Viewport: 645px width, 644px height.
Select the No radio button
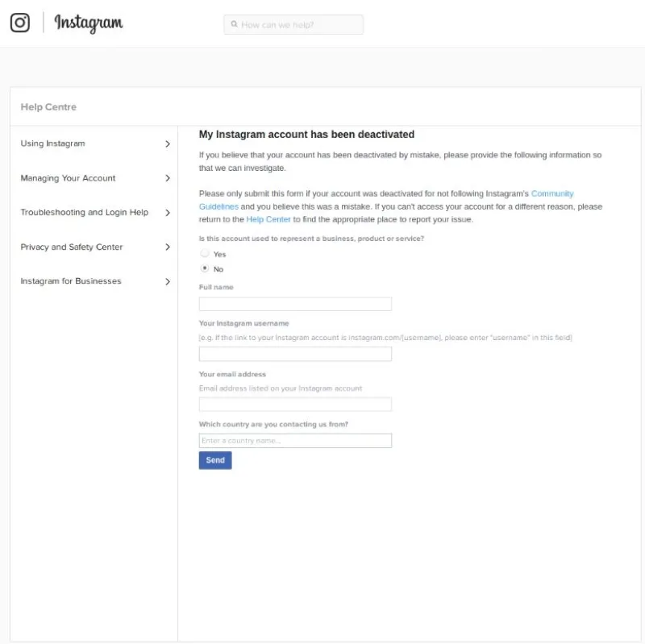pyautogui.click(x=205, y=268)
